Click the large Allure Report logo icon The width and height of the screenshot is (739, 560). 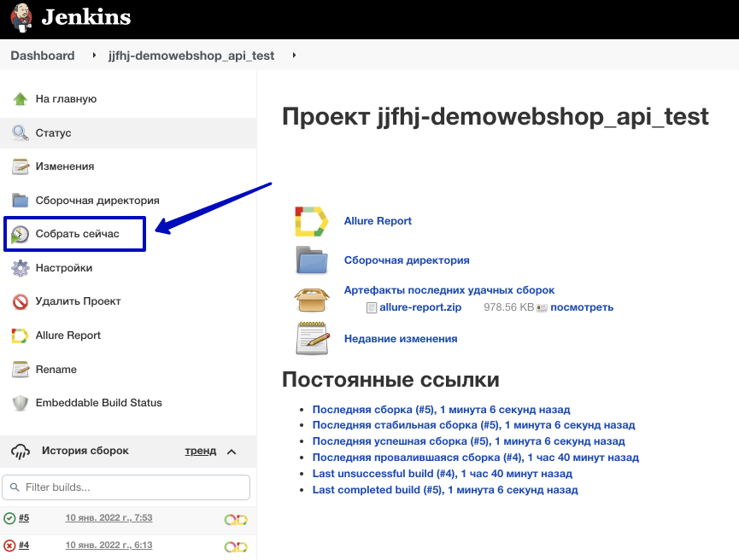pos(312,221)
